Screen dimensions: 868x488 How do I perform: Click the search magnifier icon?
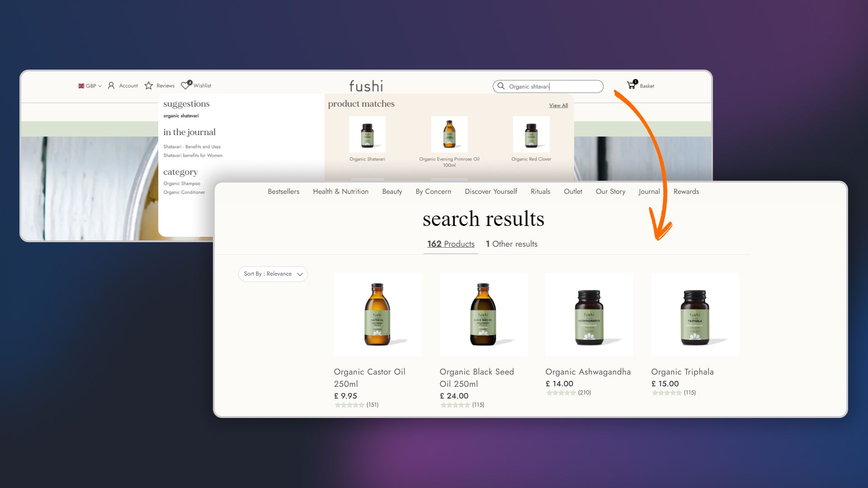[x=501, y=86]
